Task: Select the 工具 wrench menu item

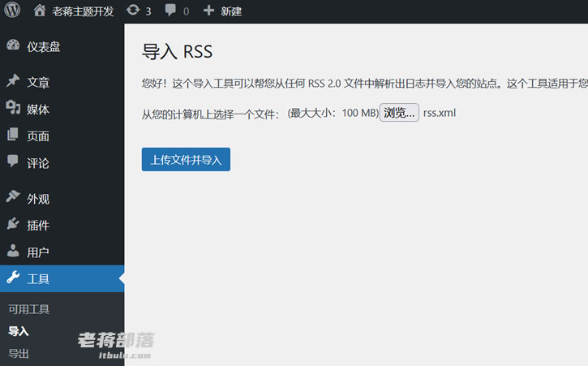Action: tap(62, 278)
